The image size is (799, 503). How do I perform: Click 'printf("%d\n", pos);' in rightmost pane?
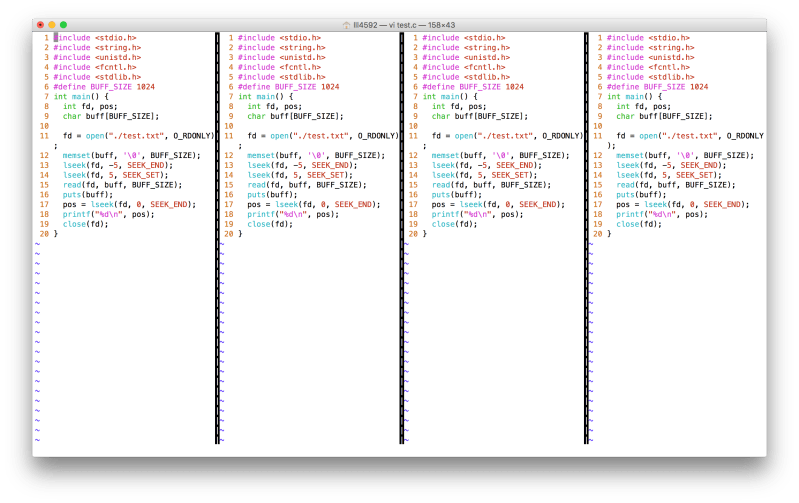click(662, 214)
